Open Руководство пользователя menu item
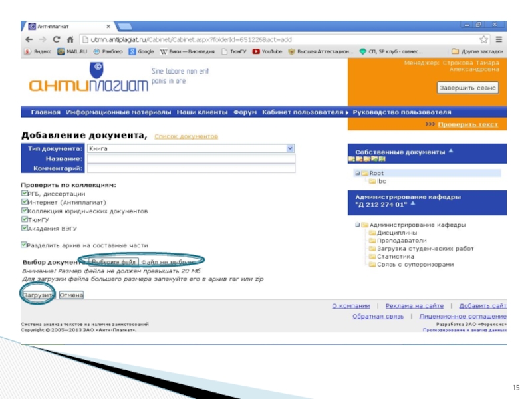The height and width of the screenshot is (399, 532). click(x=402, y=112)
